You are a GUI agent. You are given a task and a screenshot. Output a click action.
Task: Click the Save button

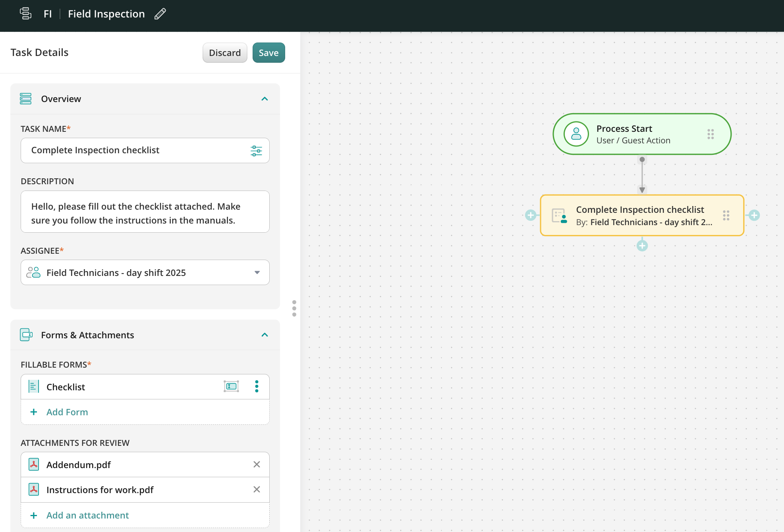[x=268, y=53]
